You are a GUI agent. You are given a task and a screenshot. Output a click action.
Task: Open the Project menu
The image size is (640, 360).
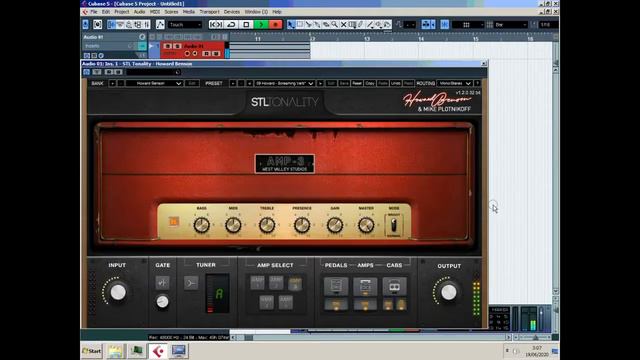(122, 12)
